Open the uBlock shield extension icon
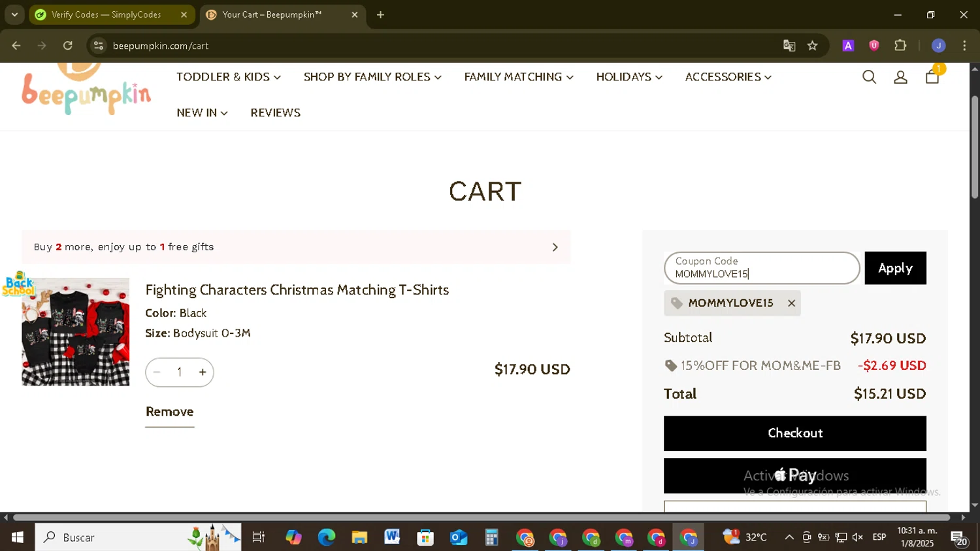This screenshot has width=980, height=551. (874, 46)
